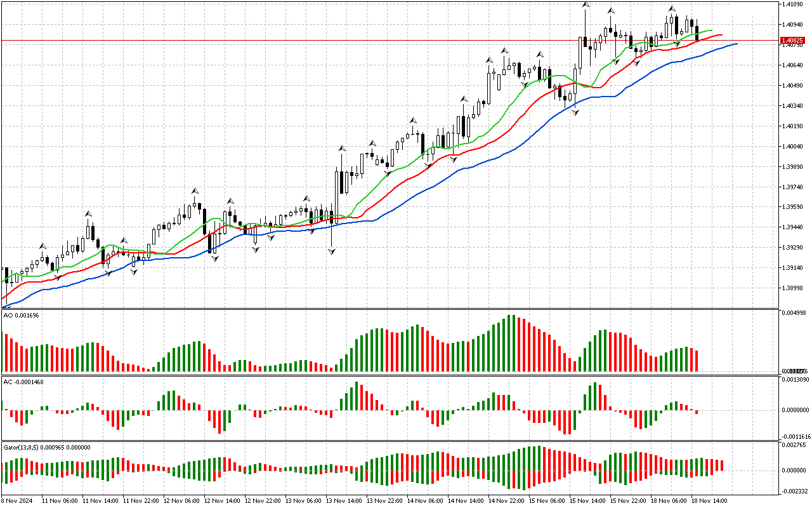
Task: Click the 15 Nov 06:00 time label
Action: pyautogui.click(x=547, y=501)
